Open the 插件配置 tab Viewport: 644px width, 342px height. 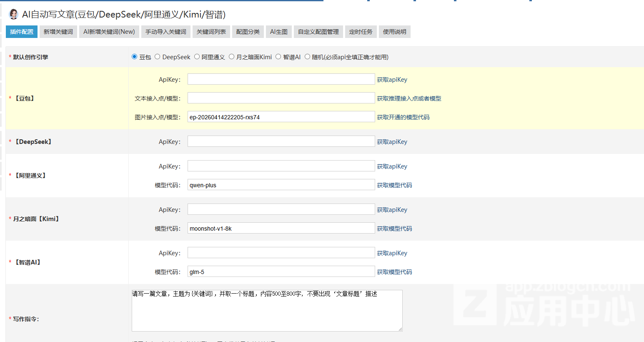pyautogui.click(x=22, y=32)
